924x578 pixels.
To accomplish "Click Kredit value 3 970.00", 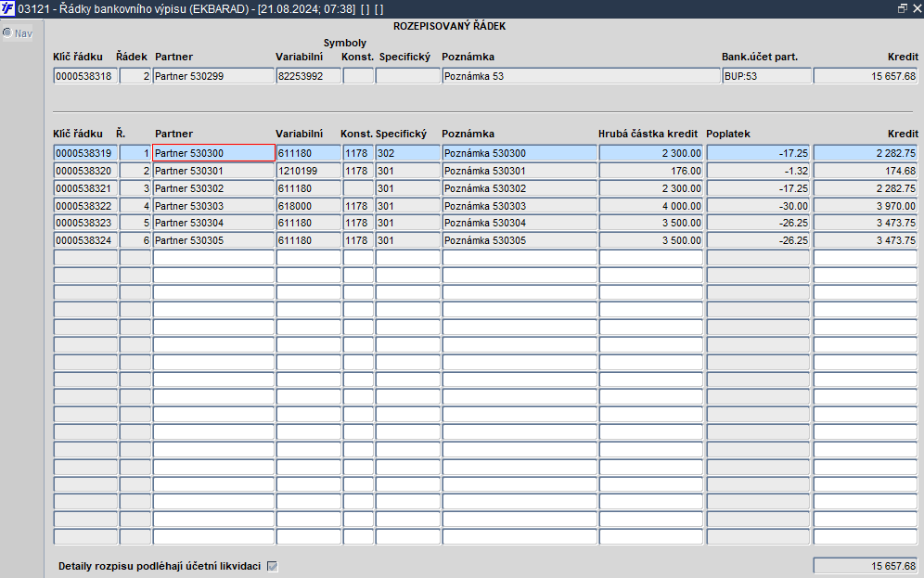I will (x=866, y=206).
